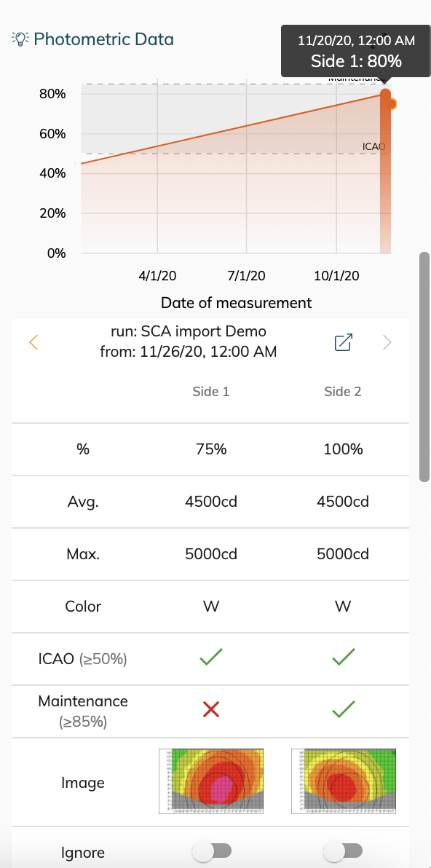The height and width of the screenshot is (868, 431).
Task: Toggle Ignore switch for Side 1
Action: coord(211,851)
